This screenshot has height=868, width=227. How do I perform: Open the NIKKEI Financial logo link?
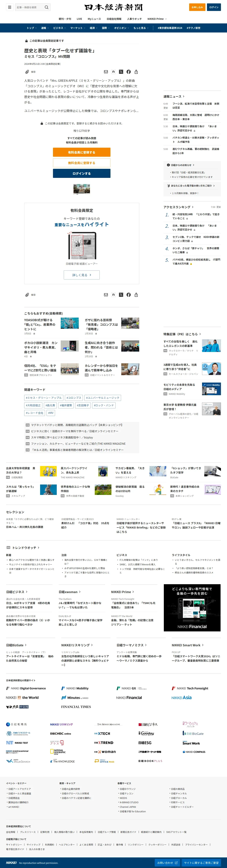129,697
